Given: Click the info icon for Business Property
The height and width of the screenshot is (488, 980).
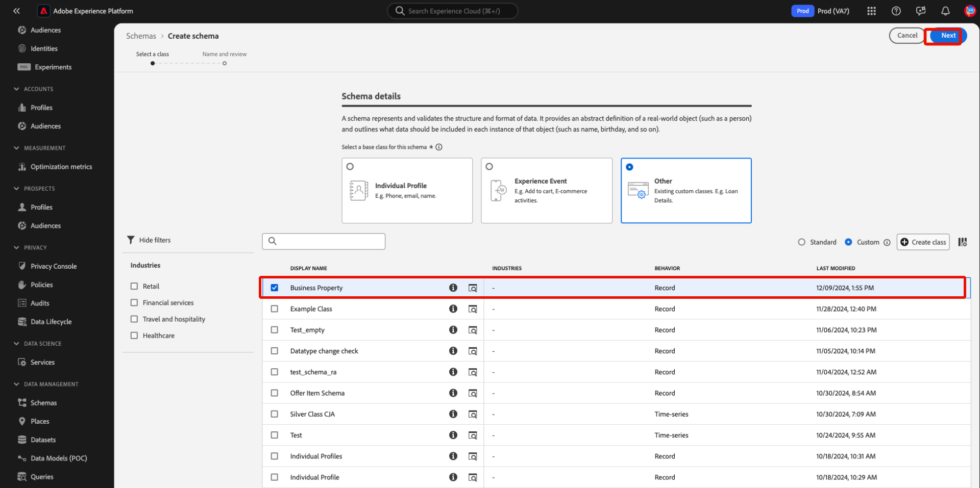Looking at the screenshot, I should 453,288.
